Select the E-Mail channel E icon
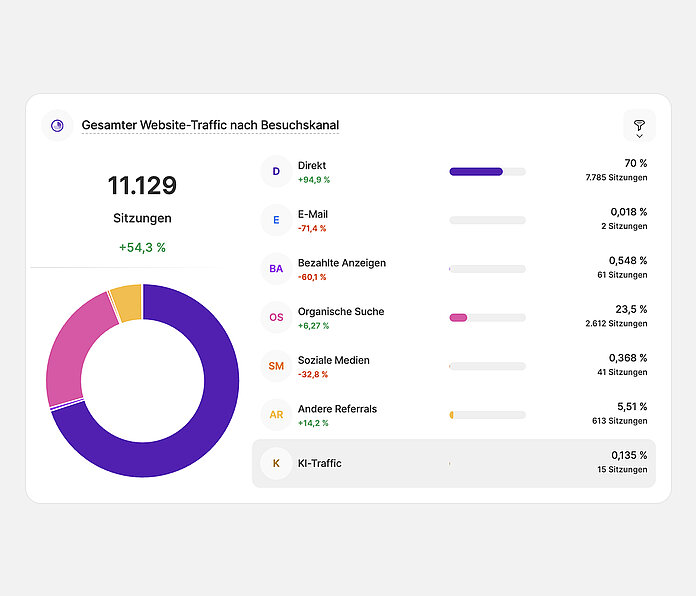696x596 pixels. pyautogui.click(x=276, y=220)
